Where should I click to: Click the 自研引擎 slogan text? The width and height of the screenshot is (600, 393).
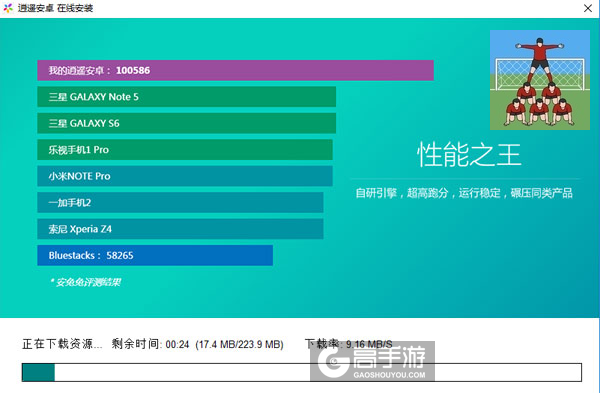coord(464,193)
